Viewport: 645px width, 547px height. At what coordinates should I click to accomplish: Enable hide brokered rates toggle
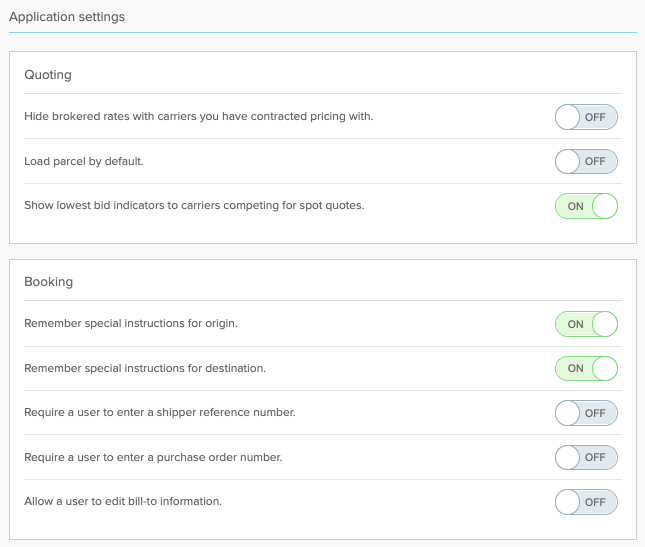pos(586,117)
